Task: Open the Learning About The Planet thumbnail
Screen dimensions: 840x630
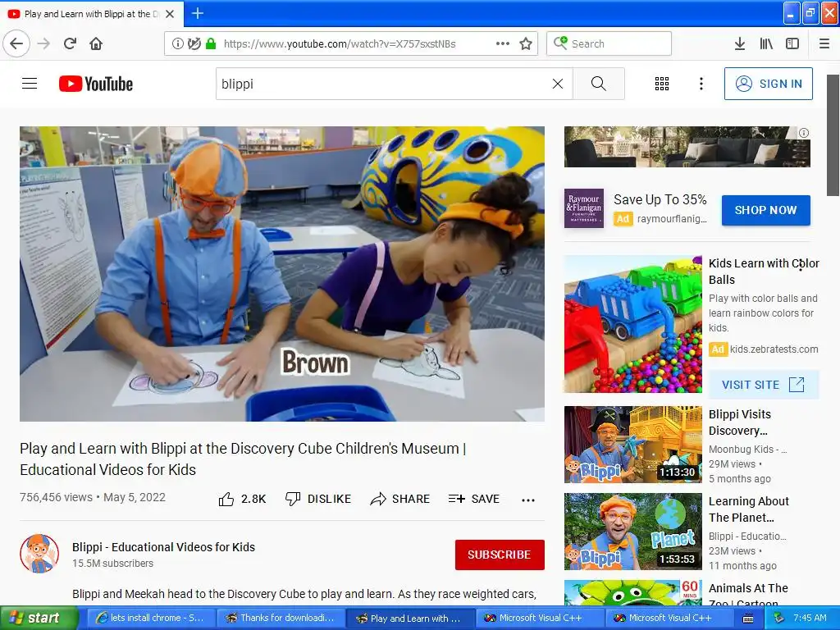Action: pos(632,532)
